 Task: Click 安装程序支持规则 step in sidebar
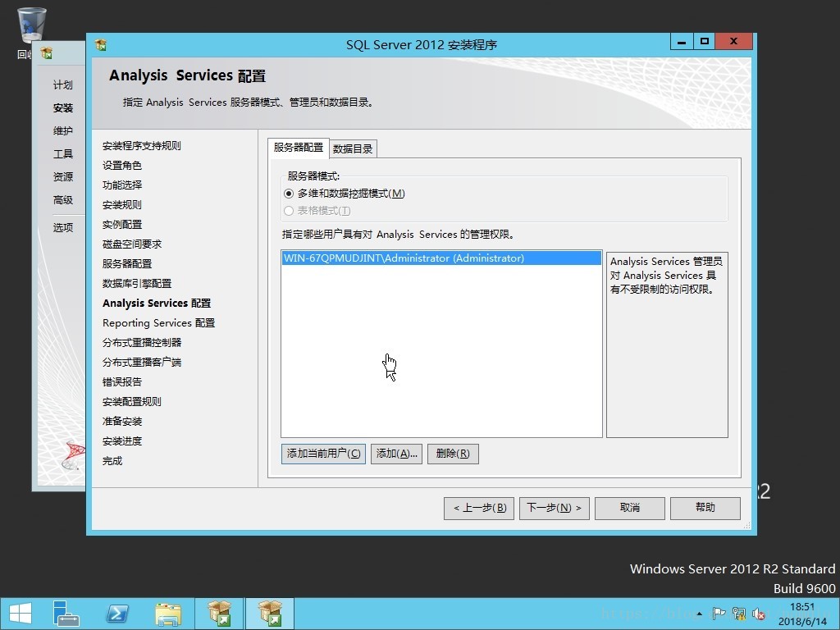[x=141, y=146]
